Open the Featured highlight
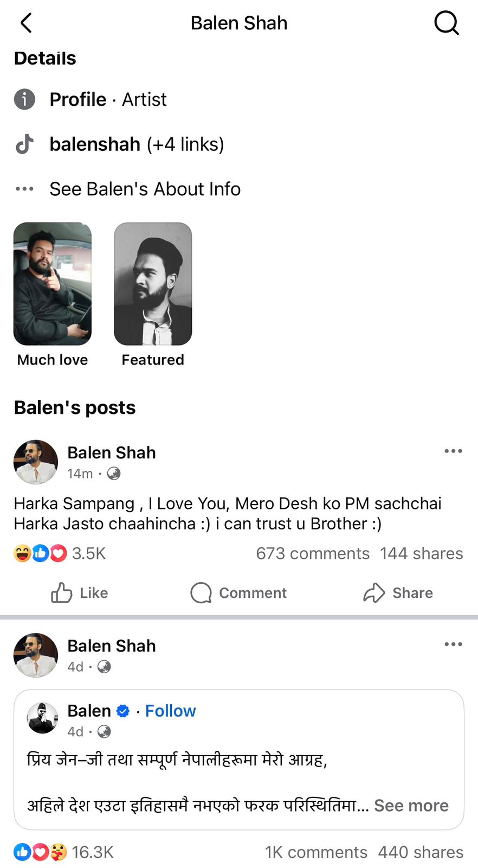 click(x=153, y=284)
